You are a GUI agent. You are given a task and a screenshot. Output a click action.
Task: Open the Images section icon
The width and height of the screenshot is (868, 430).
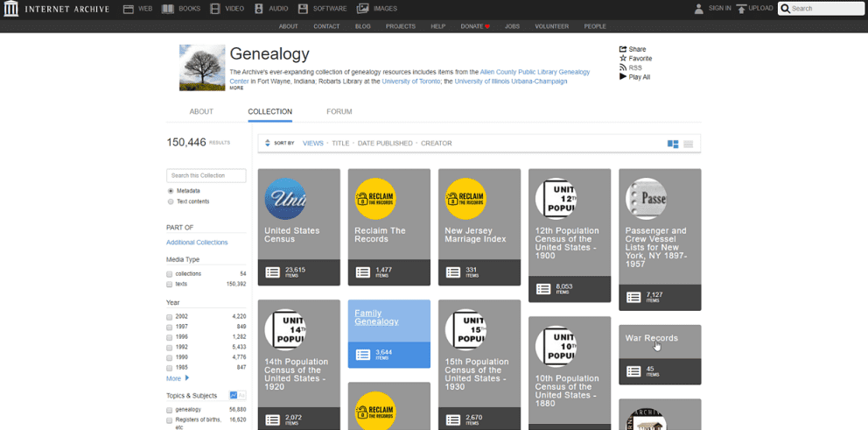point(362,9)
